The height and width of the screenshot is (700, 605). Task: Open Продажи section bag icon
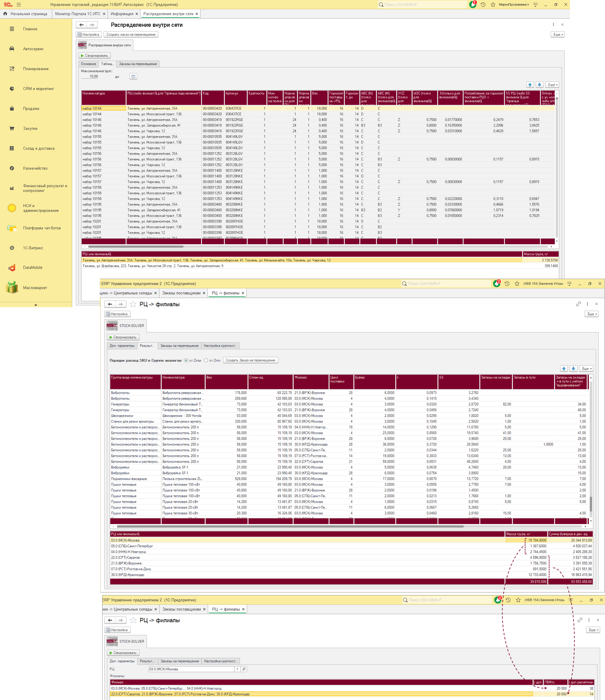point(12,108)
